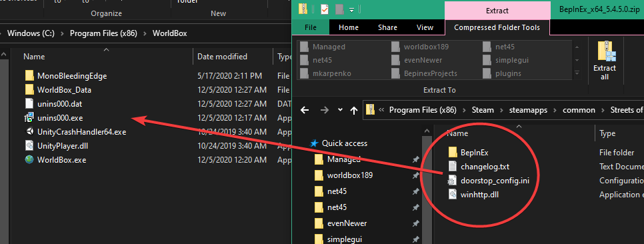Open Managed in Quick access pane
The width and height of the screenshot is (644, 244).
click(x=344, y=159)
